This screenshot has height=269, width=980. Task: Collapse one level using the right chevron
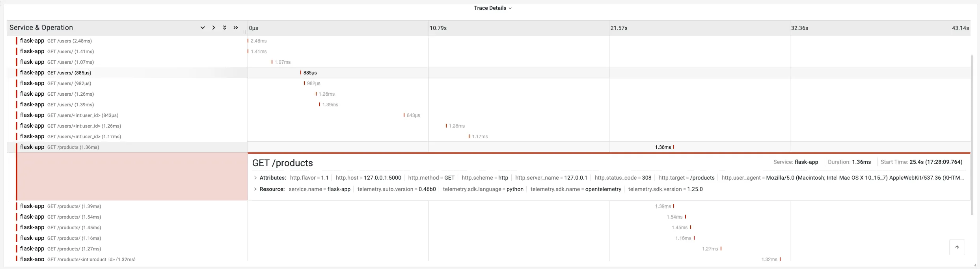[213, 28]
